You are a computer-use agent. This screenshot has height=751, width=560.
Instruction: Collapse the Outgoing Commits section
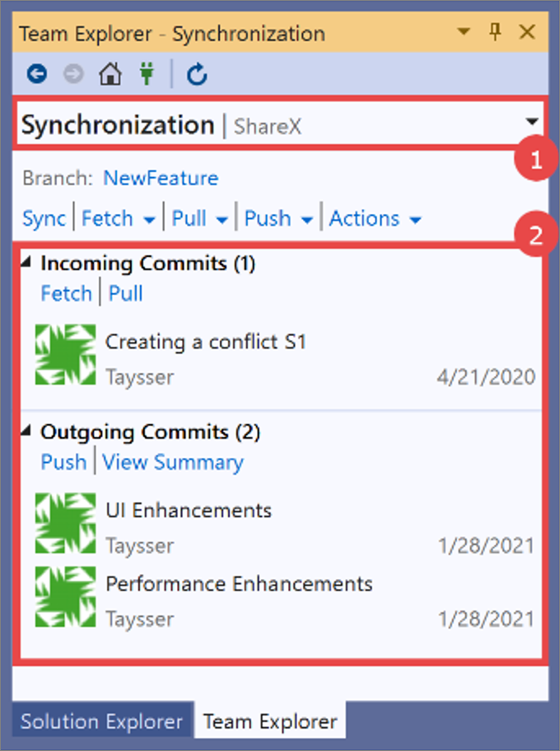coord(26,430)
